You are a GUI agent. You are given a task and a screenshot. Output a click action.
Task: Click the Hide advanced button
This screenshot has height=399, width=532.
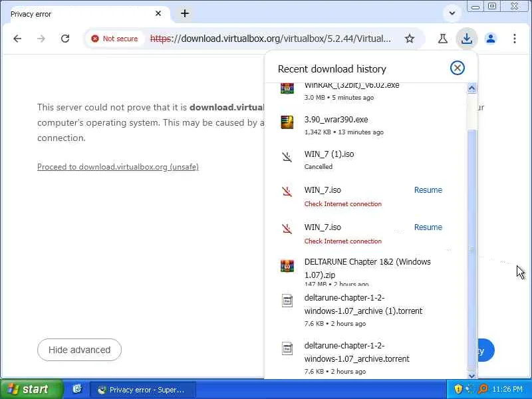point(79,350)
